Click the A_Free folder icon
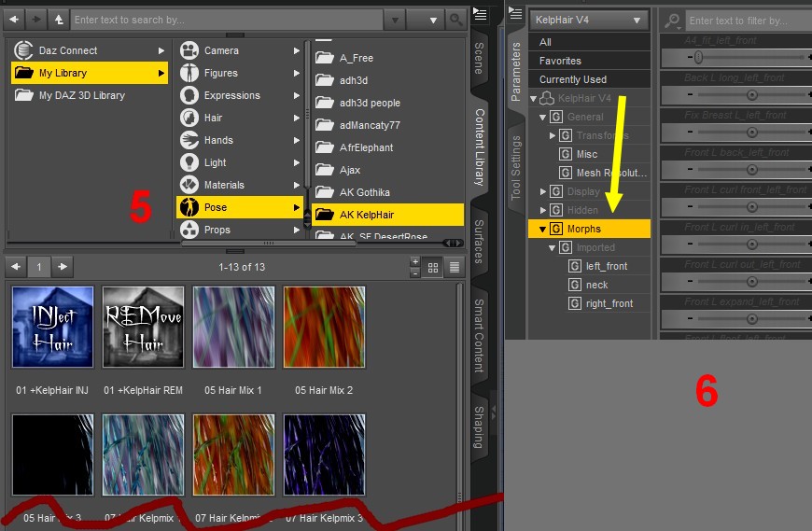The height and width of the screenshot is (531, 812). point(325,58)
